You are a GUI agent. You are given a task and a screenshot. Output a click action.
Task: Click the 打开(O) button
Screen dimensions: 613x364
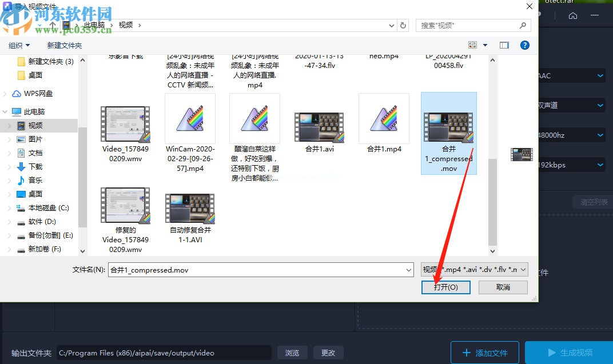[x=445, y=287]
